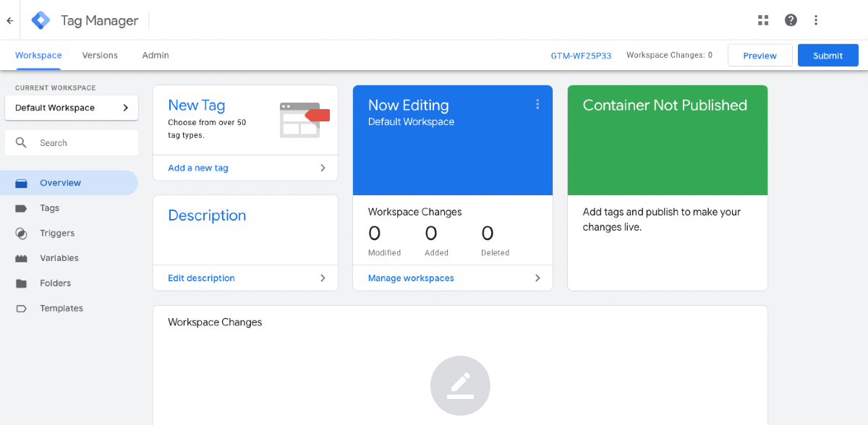
Task: Click the Preview button
Action: pos(759,55)
